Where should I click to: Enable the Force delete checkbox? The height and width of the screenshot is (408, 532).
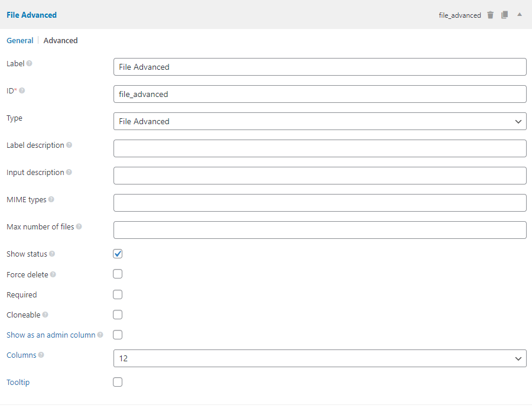pos(118,274)
